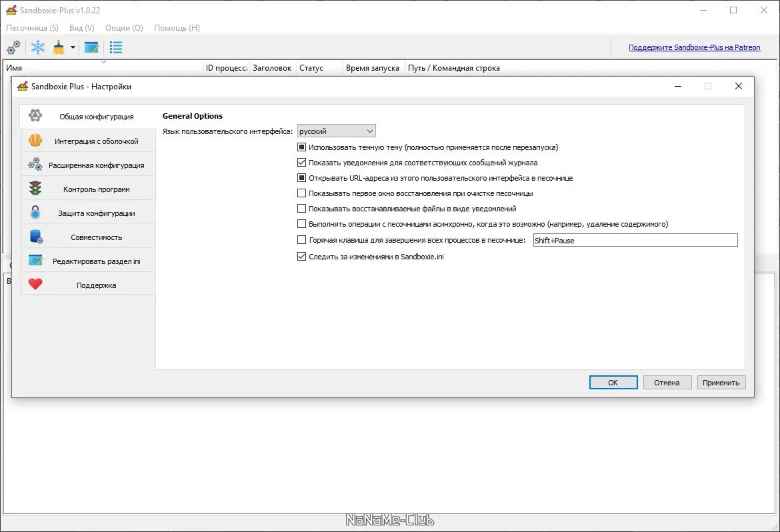Switch to Контроль программ tab
The image size is (780, 532).
(88, 189)
